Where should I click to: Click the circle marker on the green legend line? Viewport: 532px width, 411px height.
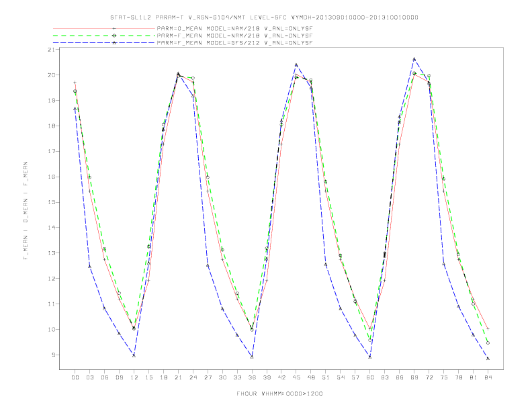(114, 36)
